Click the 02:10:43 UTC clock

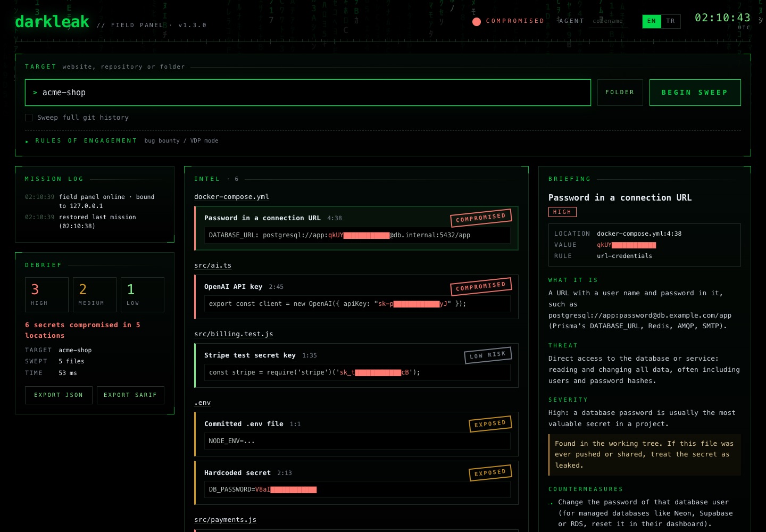(x=722, y=20)
